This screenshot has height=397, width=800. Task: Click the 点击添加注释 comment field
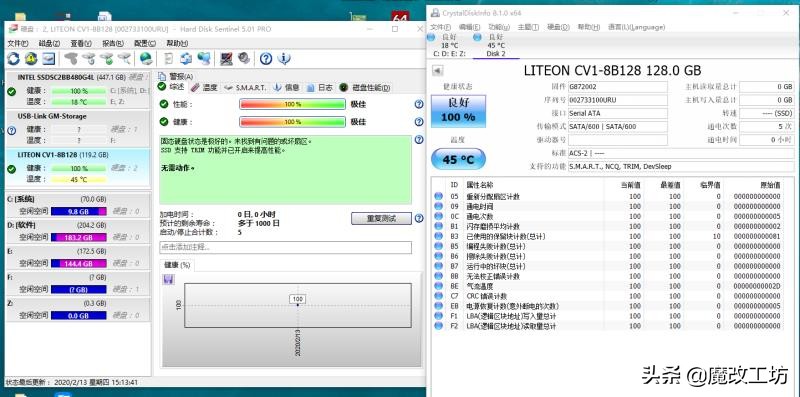[x=286, y=247]
